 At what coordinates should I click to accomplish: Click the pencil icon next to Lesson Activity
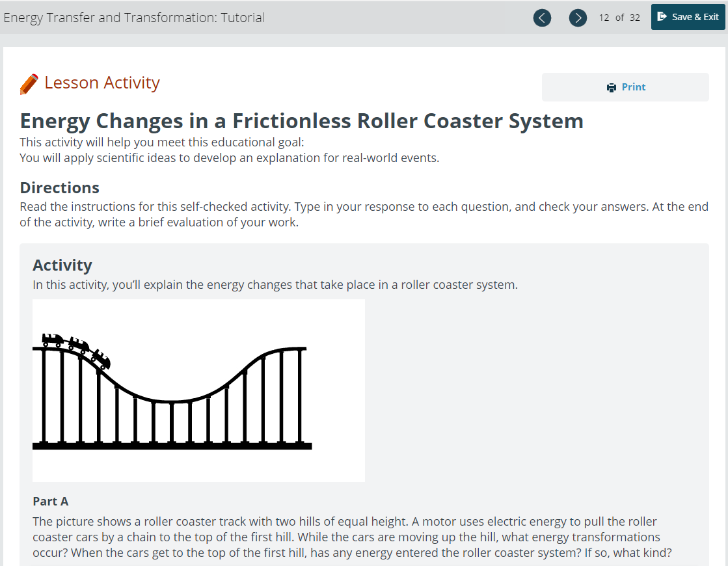coord(29,84)
